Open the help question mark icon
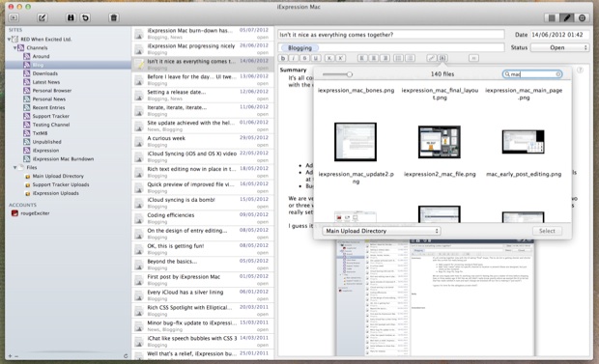The width and height of the screenshot is (599, 364). coord(580,70)
